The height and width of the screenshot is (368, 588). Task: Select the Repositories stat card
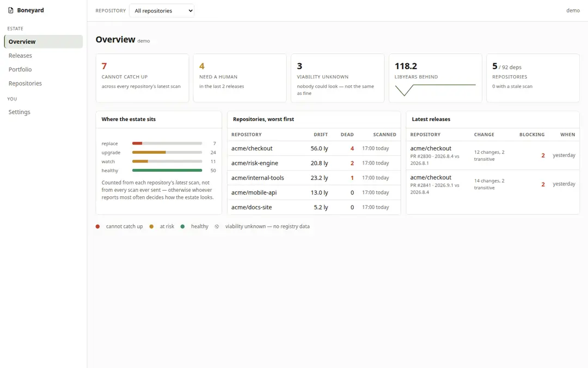click(533, 78)
